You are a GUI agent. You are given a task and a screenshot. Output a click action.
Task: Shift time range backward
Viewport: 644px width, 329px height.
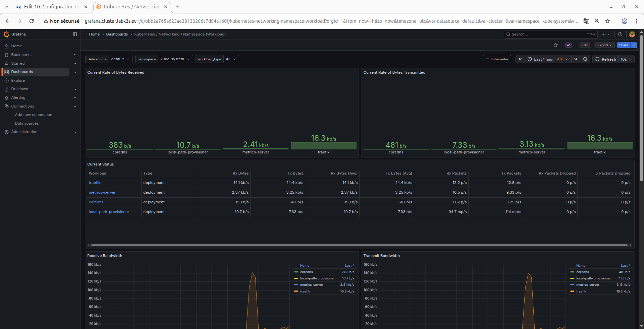pyautogui.click(x=520, y=59)
